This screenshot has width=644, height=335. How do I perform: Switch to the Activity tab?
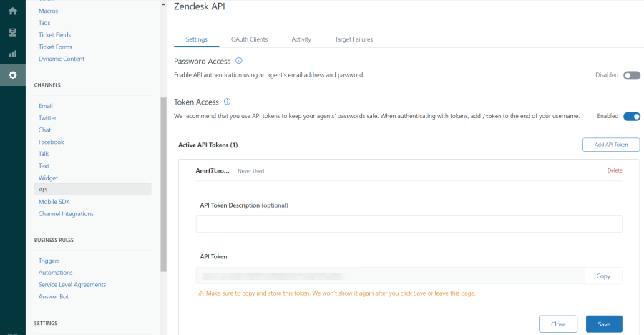[x=301, y=39]
